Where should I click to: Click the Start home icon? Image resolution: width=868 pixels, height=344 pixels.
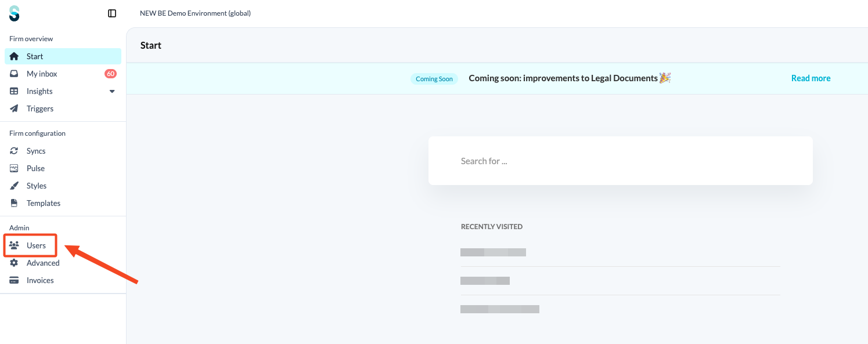[15, 56]
